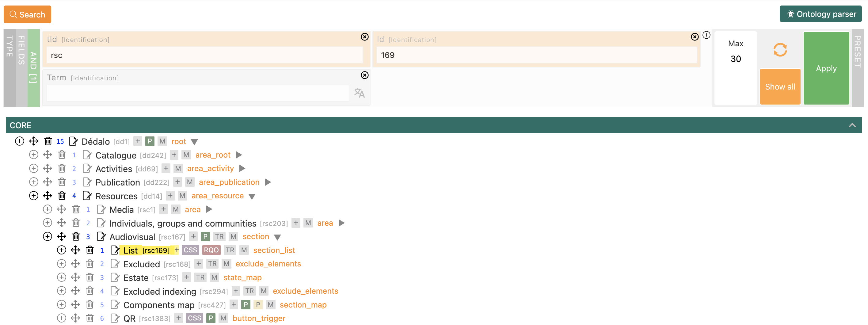
Task: Click the Apply button
Action: (826, 68)
